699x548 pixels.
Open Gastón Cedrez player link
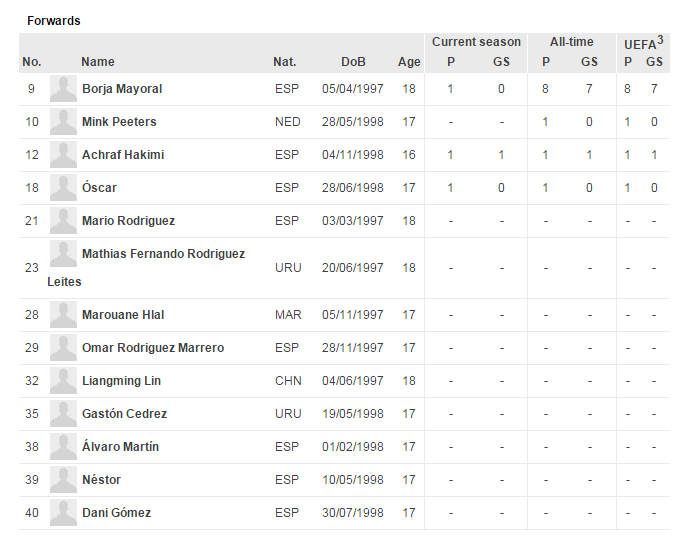(x=124, y=414)
